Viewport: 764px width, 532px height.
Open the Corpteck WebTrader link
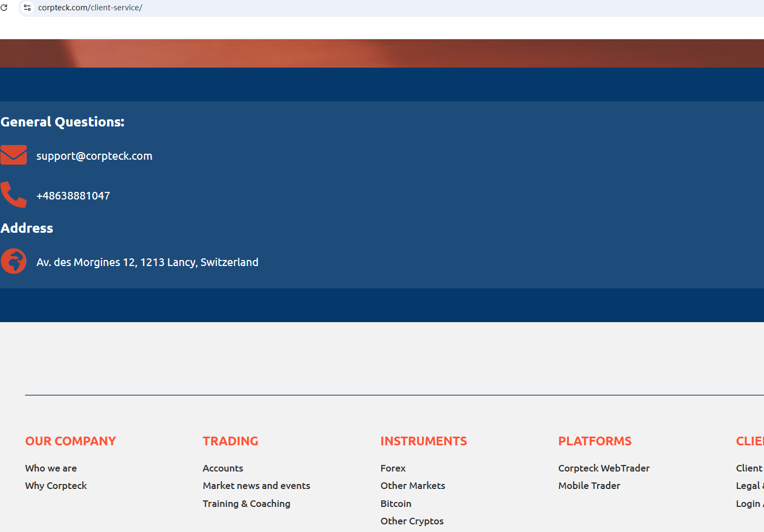tap(604, 468)
